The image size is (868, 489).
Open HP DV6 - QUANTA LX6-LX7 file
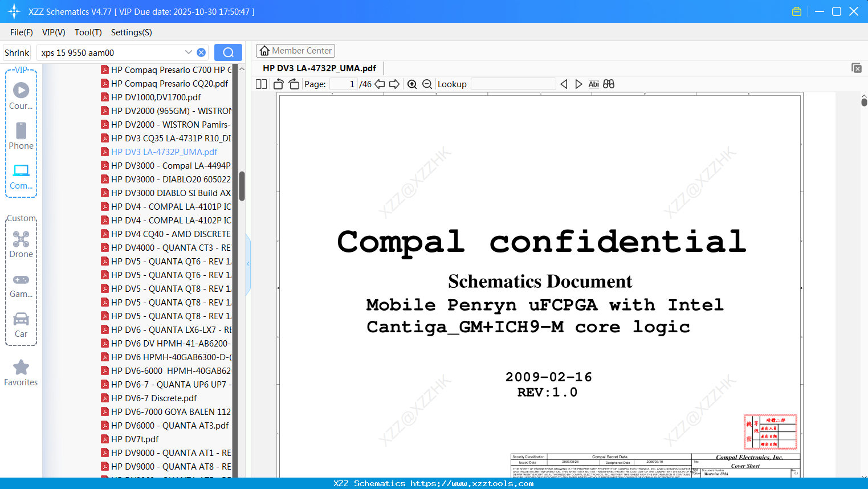(x=166, y=329)
